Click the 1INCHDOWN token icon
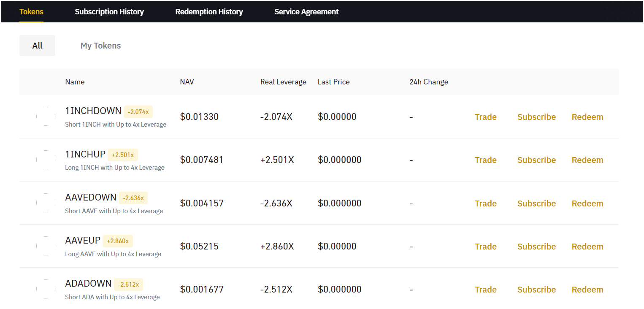Viewport: 644px width, 309px height. click(x=46, y=117)
